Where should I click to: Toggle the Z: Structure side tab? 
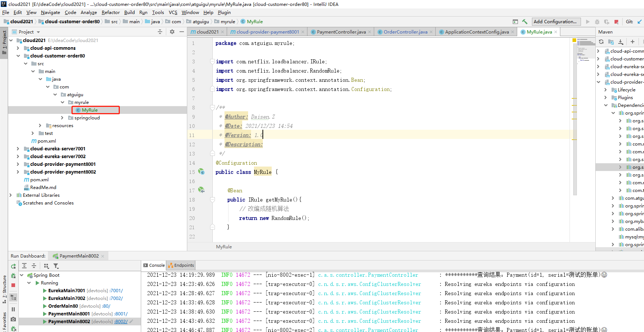click(4, 289)
